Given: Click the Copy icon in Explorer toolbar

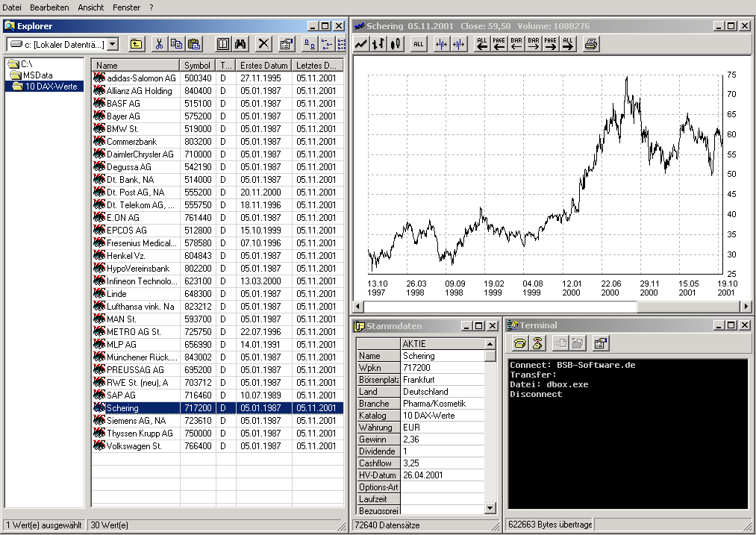Looking at the screenshot, I should (x=176, y=44).
